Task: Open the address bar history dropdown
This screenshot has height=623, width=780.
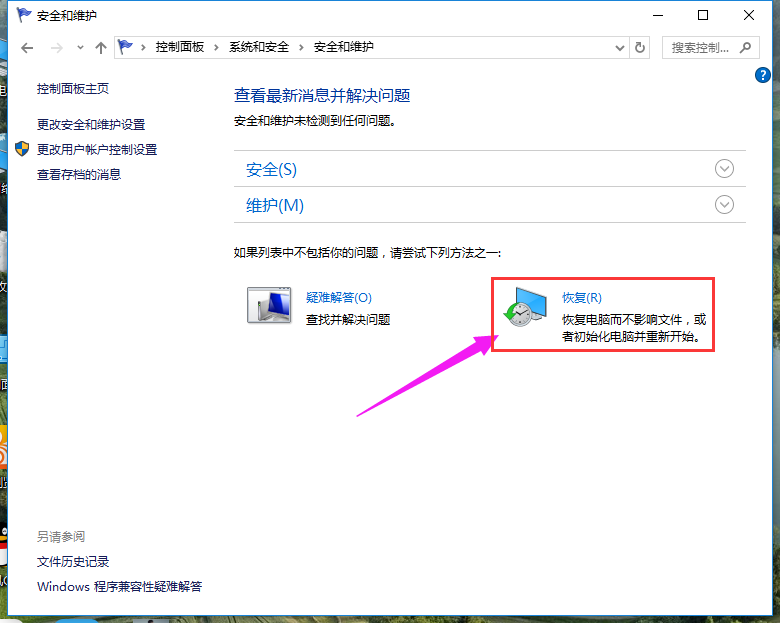Action: point(619,48)
